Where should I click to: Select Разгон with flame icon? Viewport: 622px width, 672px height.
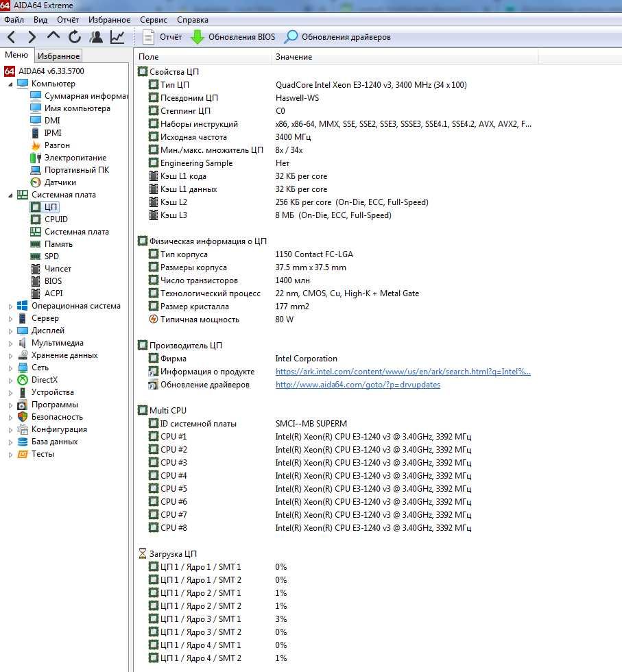click(51, 145)
